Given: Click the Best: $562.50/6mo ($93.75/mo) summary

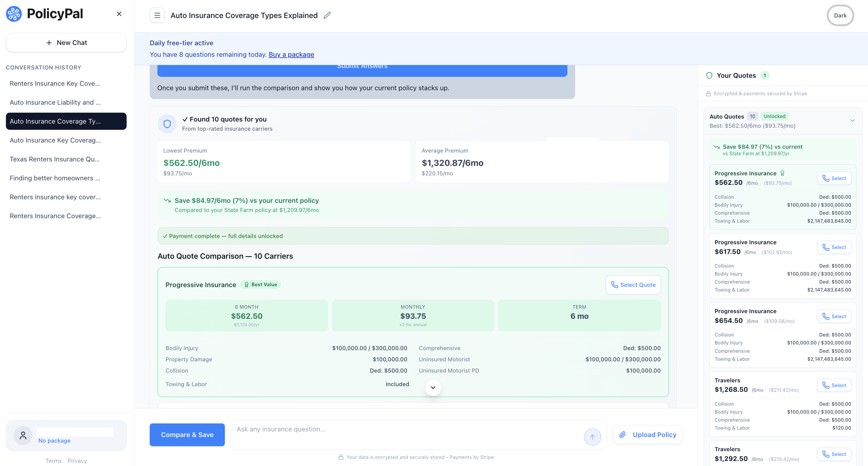Looking at the screenshot, I should point(752,126).
